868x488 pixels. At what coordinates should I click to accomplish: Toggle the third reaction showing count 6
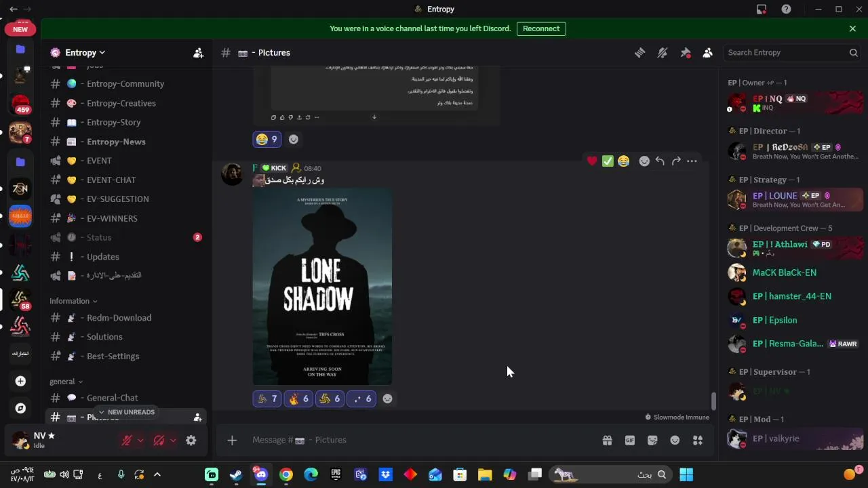click(330, 399)
